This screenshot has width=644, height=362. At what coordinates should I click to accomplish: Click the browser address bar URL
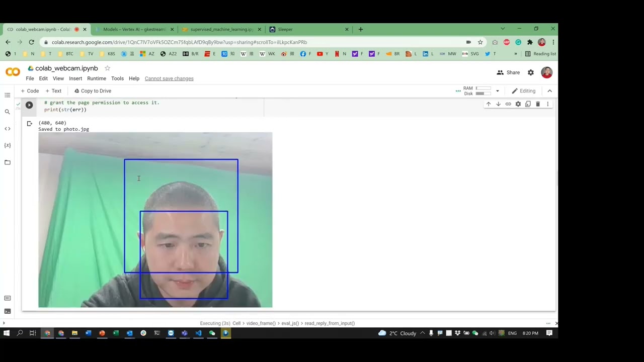tap(179, 42)
